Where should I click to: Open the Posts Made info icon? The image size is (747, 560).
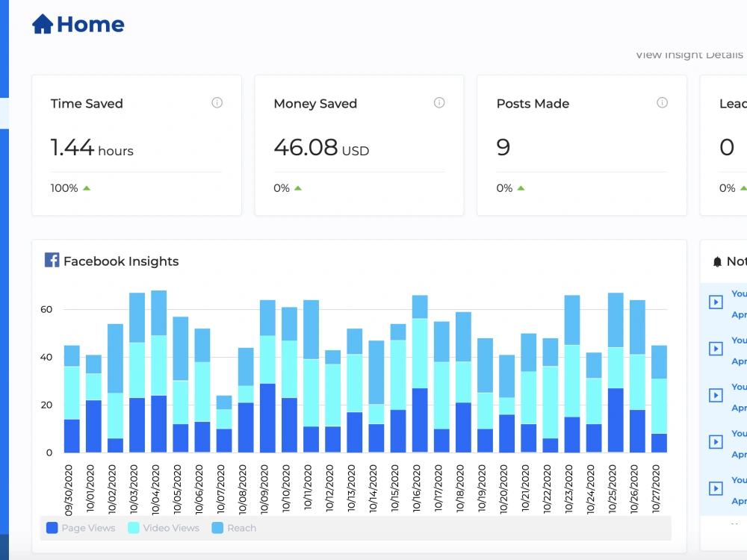[x=662, y=102]
